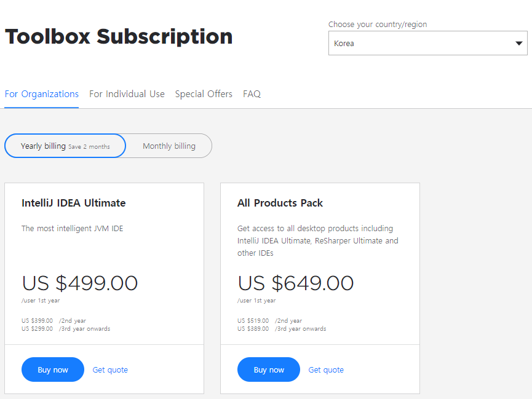
Task: Click the Toolbox Subscription heading
Action: (119, 36)
